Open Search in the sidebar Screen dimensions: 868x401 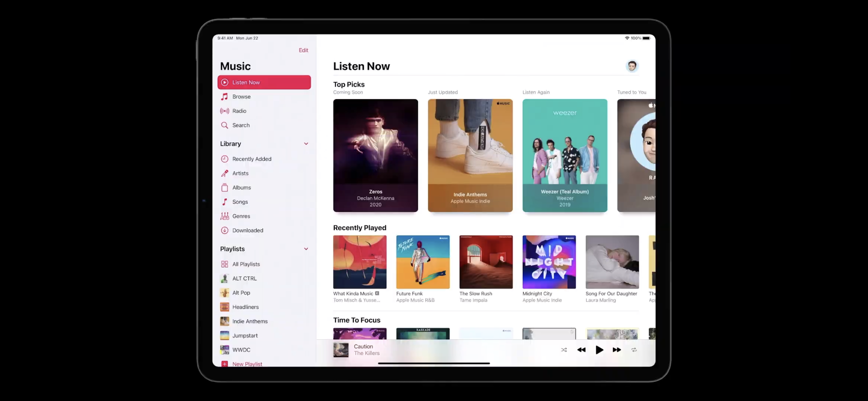coord(241,125)
